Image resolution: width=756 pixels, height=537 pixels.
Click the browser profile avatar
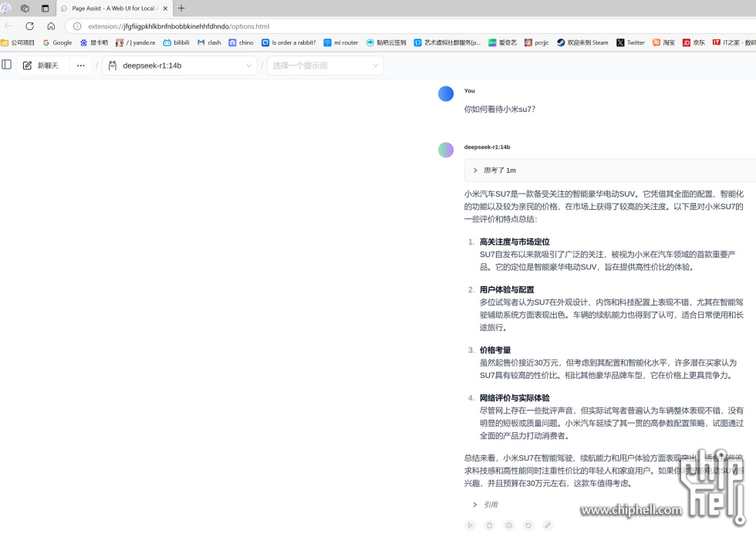pos(6,8)
